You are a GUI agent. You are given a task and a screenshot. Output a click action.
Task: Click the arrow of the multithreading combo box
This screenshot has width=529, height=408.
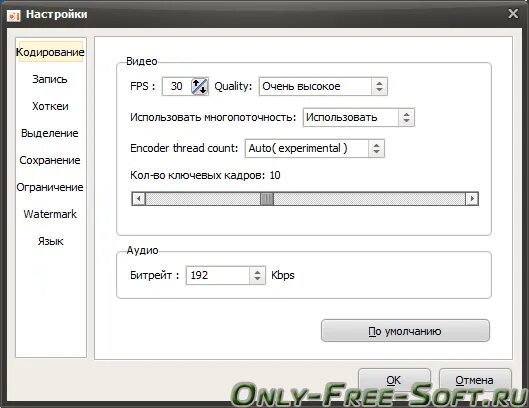pos(406,117)
